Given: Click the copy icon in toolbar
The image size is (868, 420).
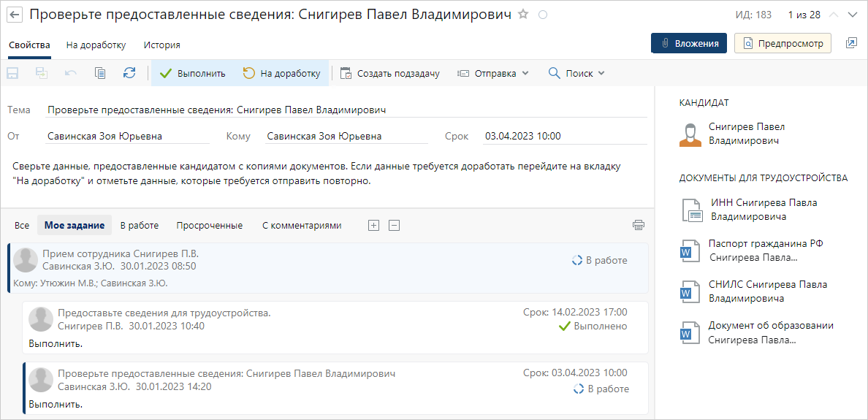Looking at the screenshot, I should point(99,73).
